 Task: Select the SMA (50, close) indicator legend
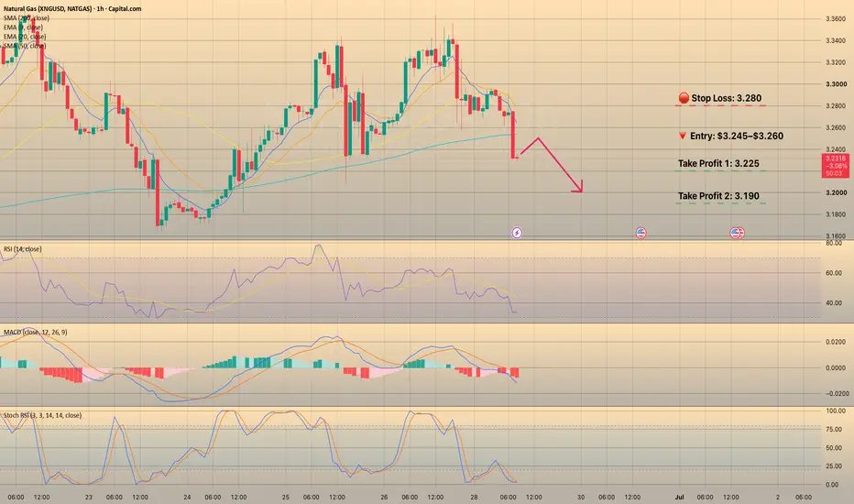25,46
